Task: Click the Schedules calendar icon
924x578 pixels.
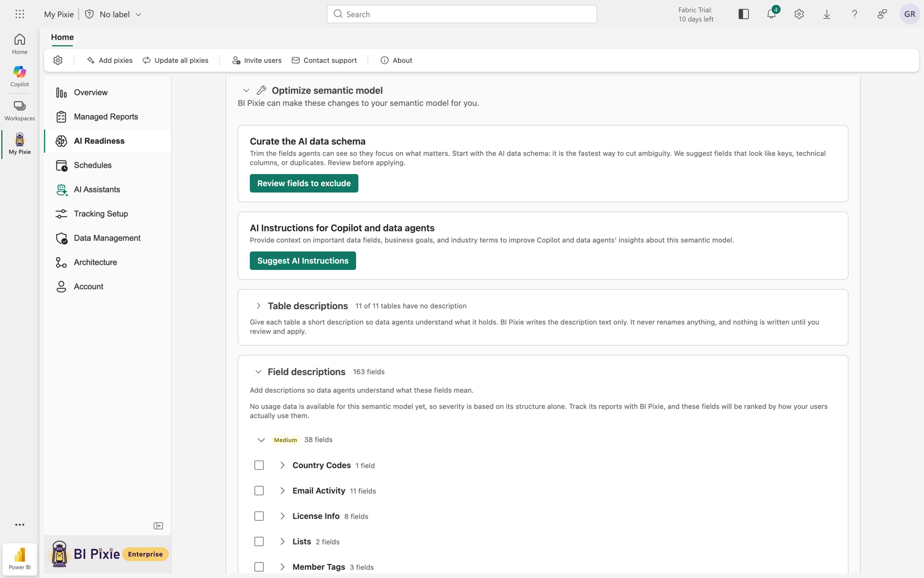Action: click(61, 165)
